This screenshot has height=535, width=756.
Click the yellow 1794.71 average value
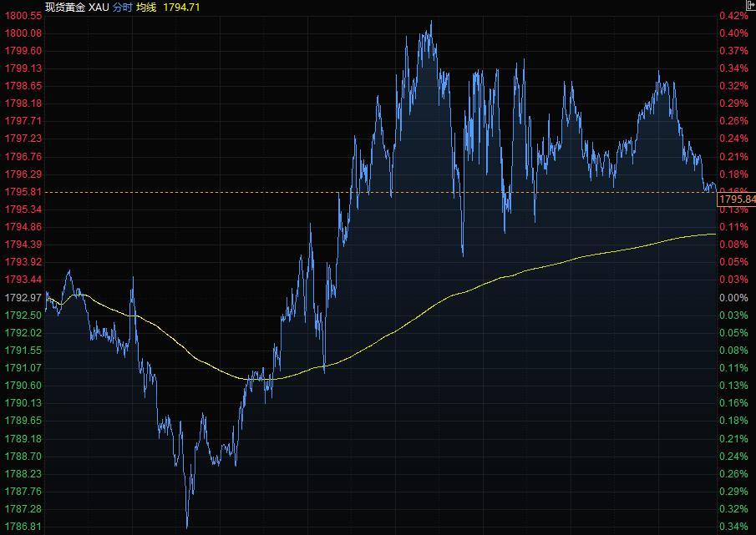182,7
